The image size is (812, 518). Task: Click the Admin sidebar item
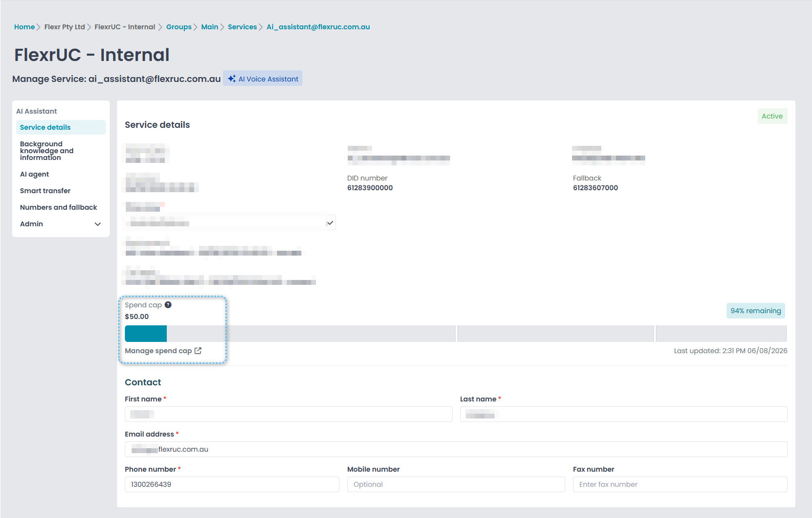point(61,224)
